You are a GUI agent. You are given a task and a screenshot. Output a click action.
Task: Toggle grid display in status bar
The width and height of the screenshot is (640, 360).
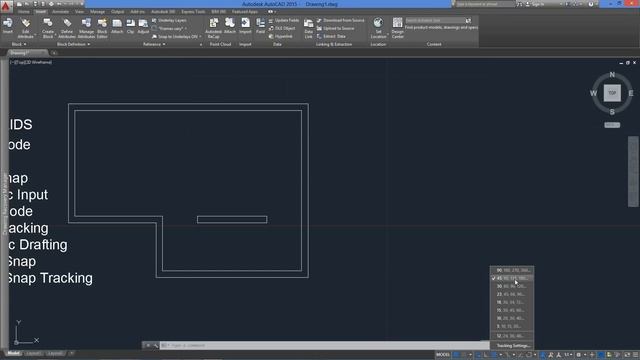click(456, 355)
